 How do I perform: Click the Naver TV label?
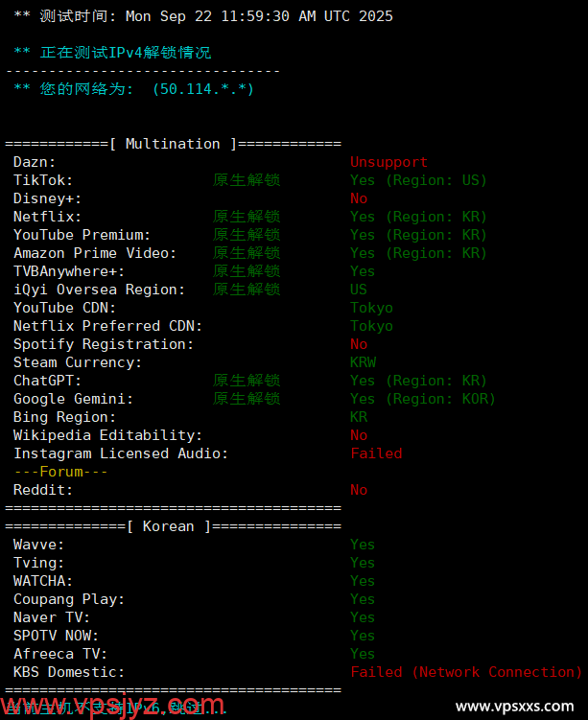click(52, 617)
